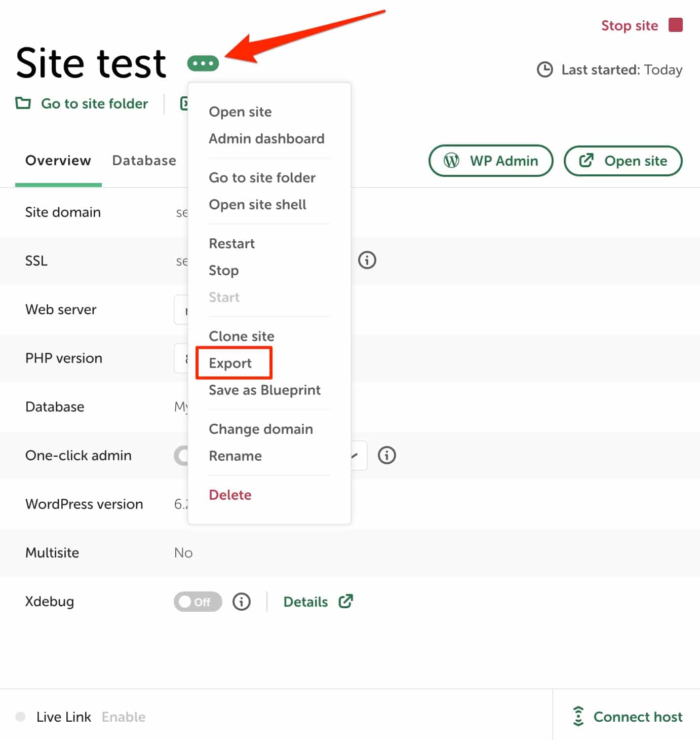Open the Web server dropdown
The image size is (700, 740).
181,309
